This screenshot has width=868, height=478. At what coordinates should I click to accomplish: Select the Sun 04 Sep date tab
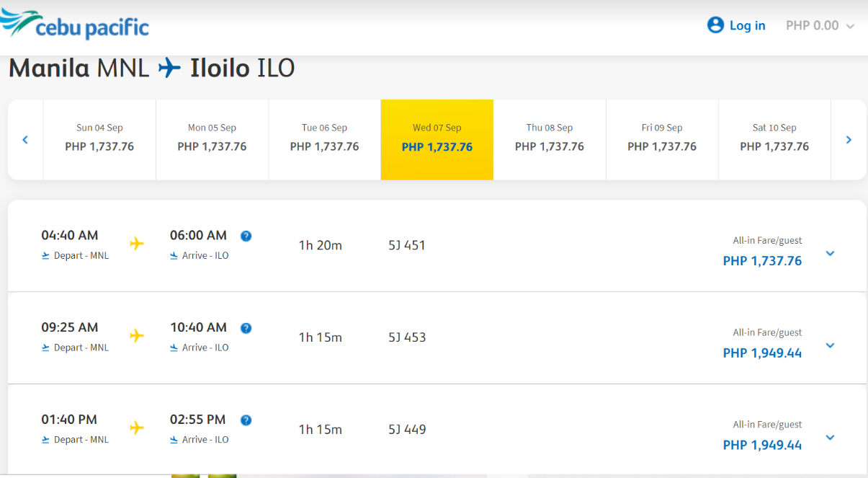click(99, 139)
